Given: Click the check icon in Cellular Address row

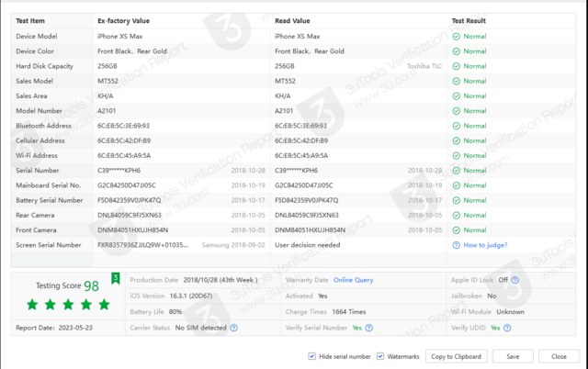Looking at the screenshot, I should pos(456,140).
